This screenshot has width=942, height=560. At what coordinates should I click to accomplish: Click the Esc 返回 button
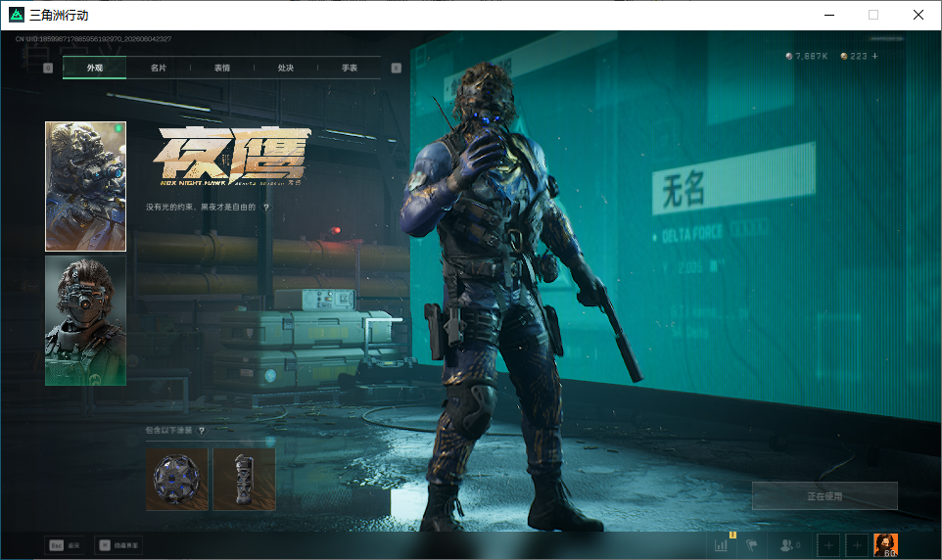[65, 545]
